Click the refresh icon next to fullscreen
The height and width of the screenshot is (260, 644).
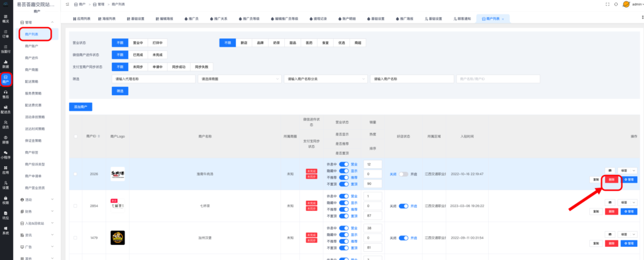click(x=616, y=4)
